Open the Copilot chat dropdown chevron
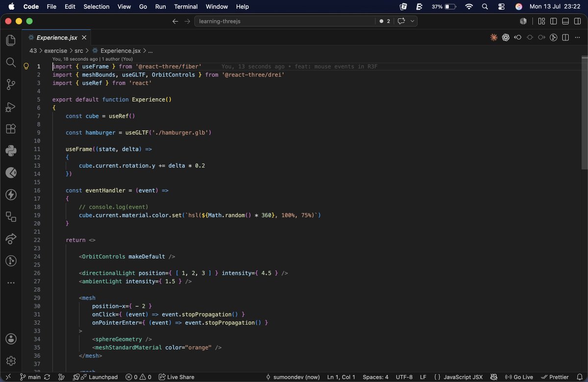This screenshot has width=588, height=382. (413, 21)
